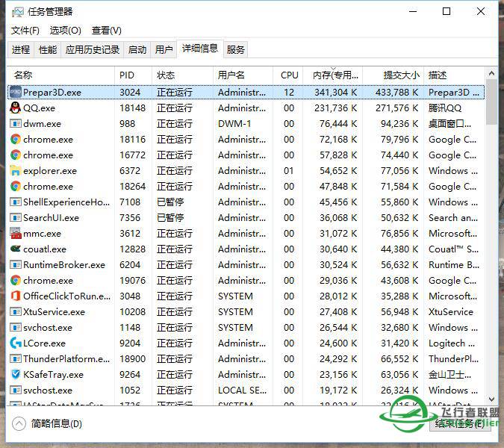Select the mmc.exe process name

(x=42, y=233)
